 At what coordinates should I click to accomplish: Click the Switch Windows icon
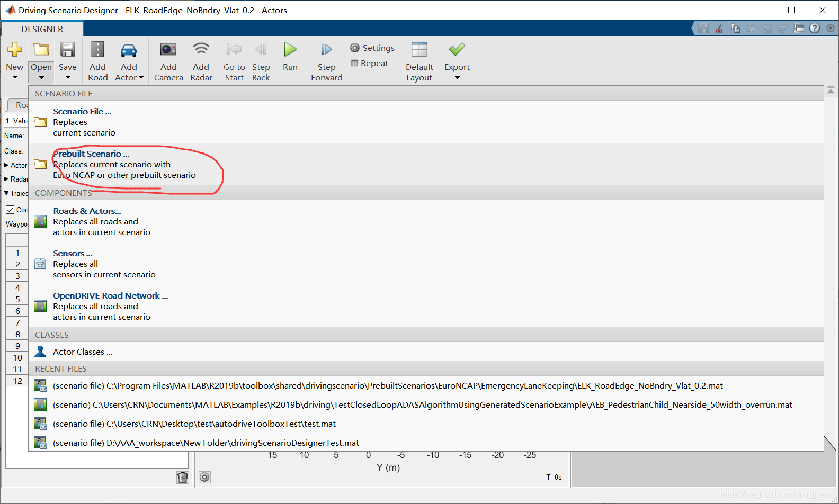[799, 29]
